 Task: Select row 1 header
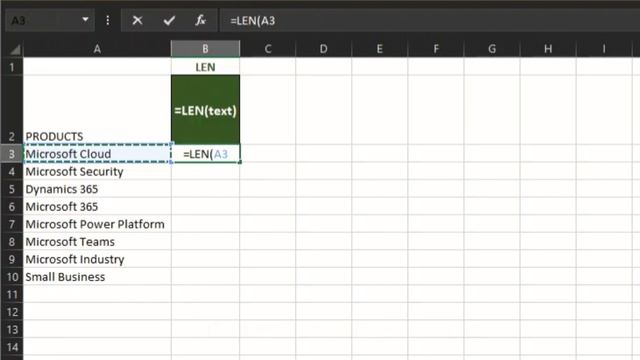click(12, 67)
